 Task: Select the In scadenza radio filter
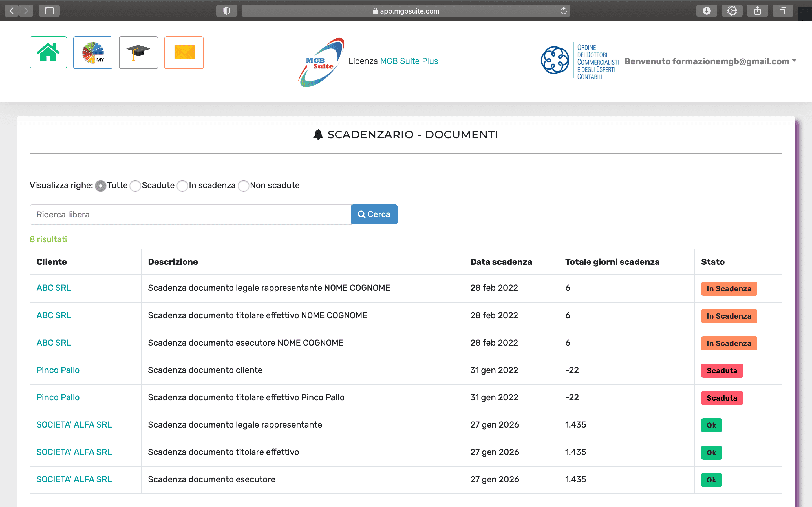(x=182, y=186)
